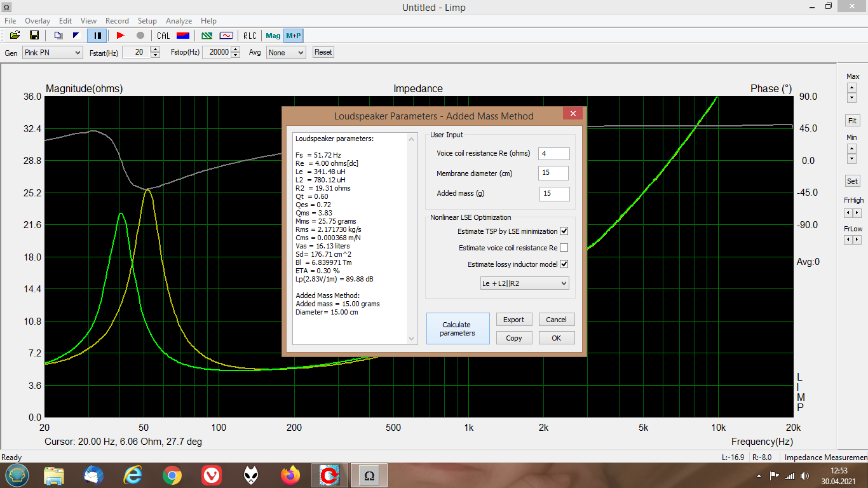The height and width of the screenshot is (488, 868).
Task: Increase Fstop with the up arrow
Action: tap(234, 50)
